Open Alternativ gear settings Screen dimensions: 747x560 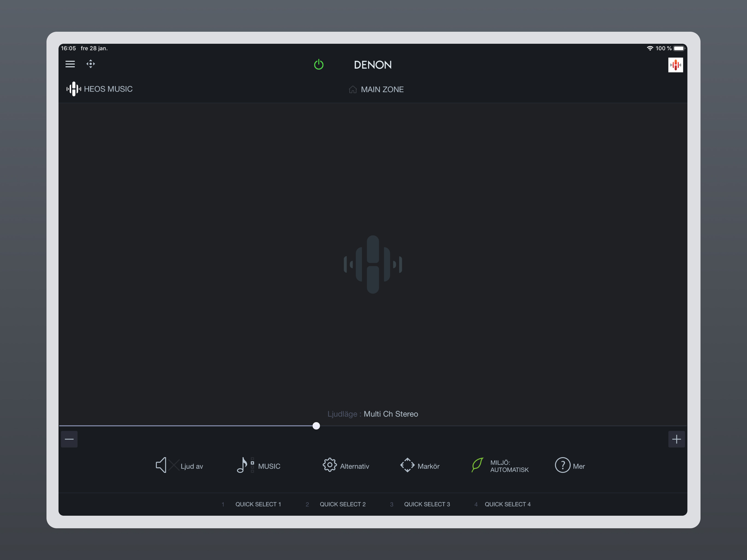point(329,465)
